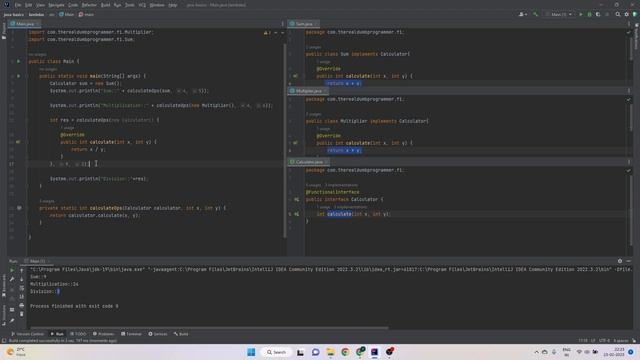The height and width of the screenshot is (360, 640).
Task: Click the gutter icon beside calculateOps method
Action: pos(19,208)
